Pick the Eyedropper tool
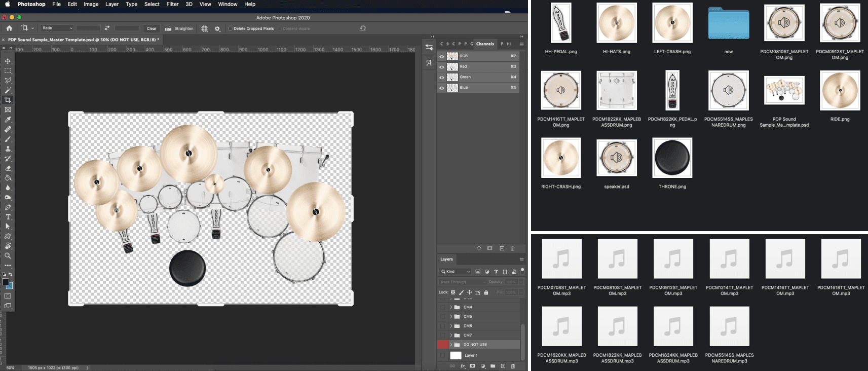This screenshot has height=371, width=868. tap(8, 120)
